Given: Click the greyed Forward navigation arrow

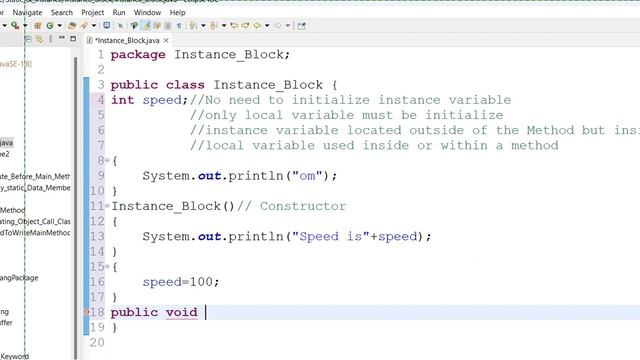Looking at the screenshot, I should tap(278, 25).
